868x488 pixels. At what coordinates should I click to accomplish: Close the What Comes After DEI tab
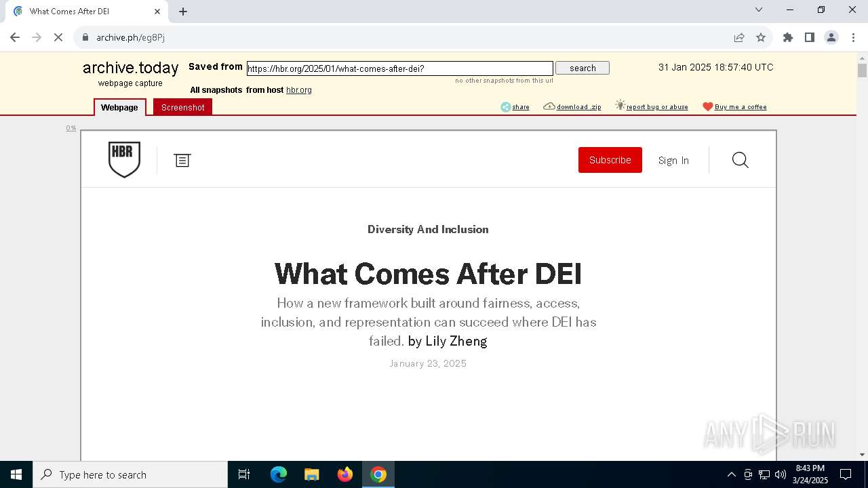pyautogui.click(x=157, y=12)
